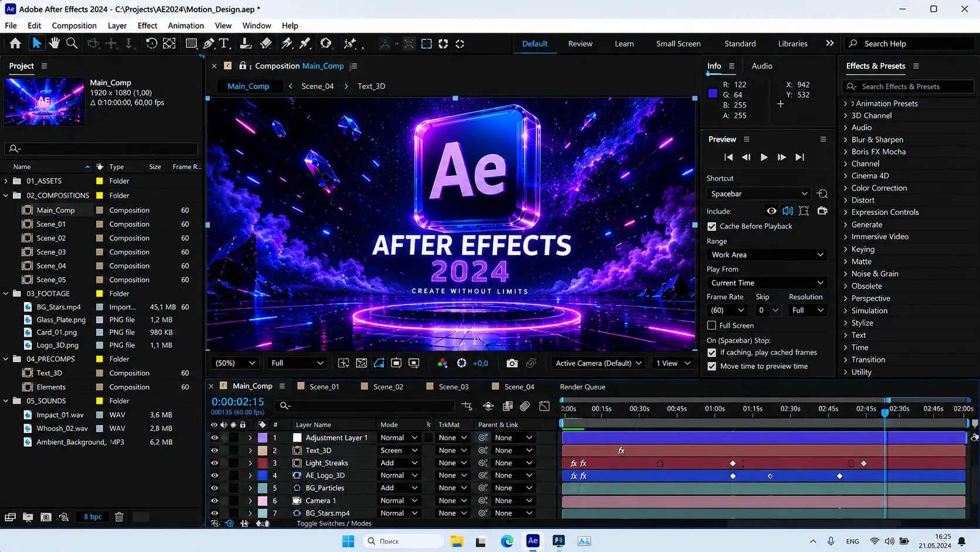Click the Info panel color sample swatch
980x552 pixels.
[713, 93]
